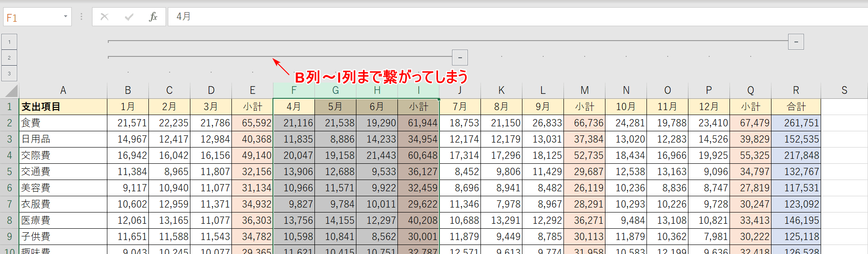The image size is (868, 254).
Task: Click the 日用品 cell
Action: point(63,139)
